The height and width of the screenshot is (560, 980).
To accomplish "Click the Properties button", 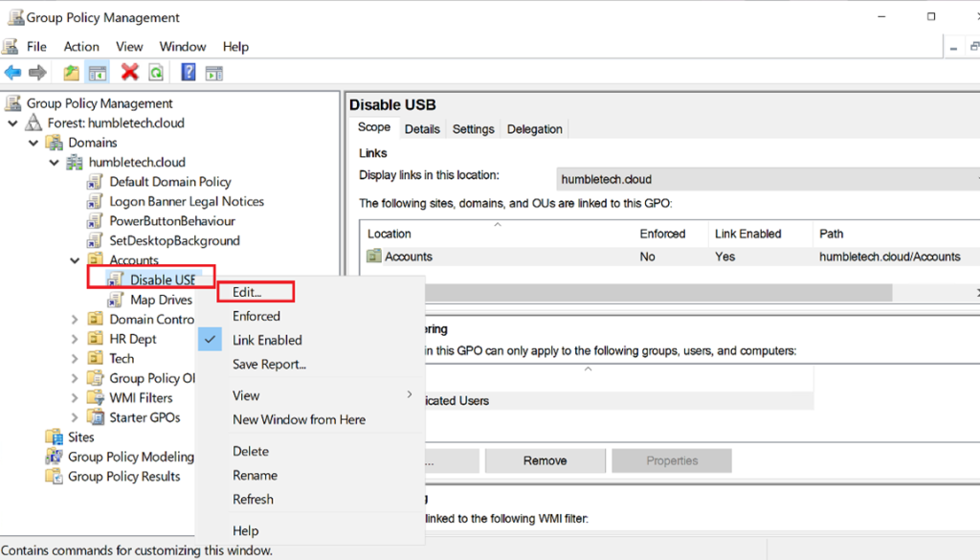I will click(672, 460).
